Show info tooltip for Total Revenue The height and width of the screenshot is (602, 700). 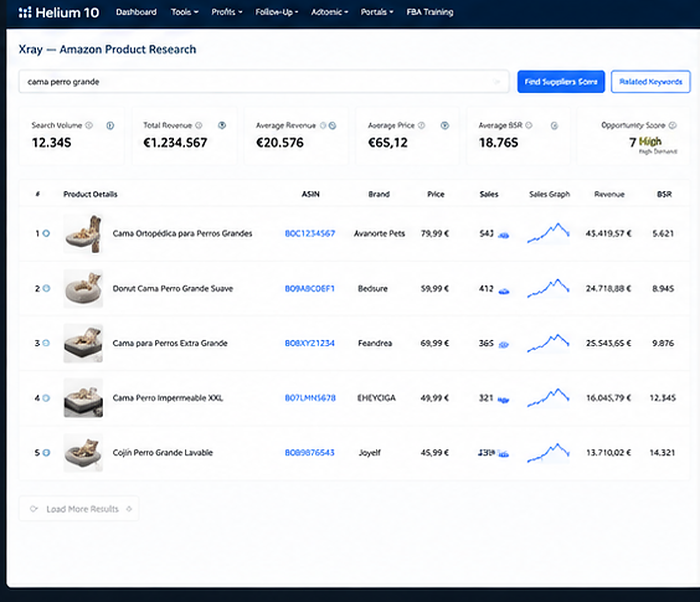click(199, 125)
